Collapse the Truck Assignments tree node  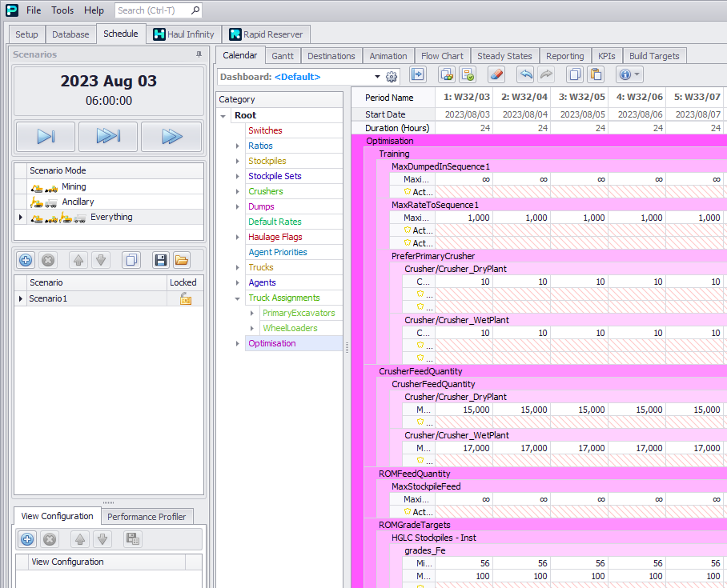(238, 298)
